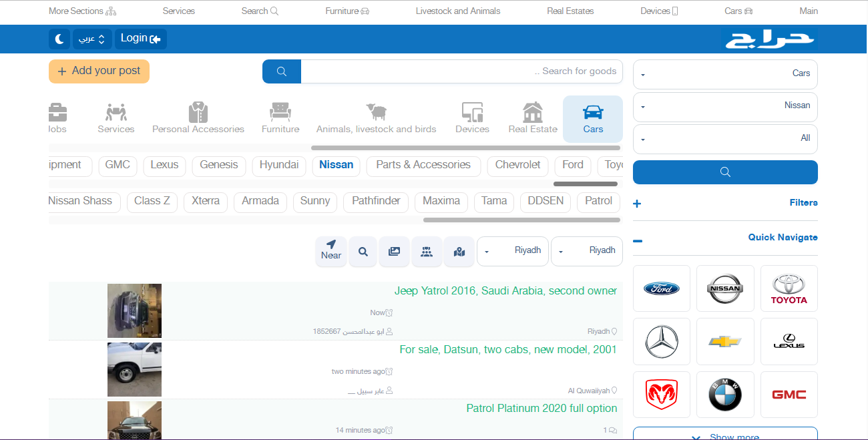Select the Lexus logo in Quick Navigate
The width and height of the screenshot is (868, 440).
[x=789, y=341]
